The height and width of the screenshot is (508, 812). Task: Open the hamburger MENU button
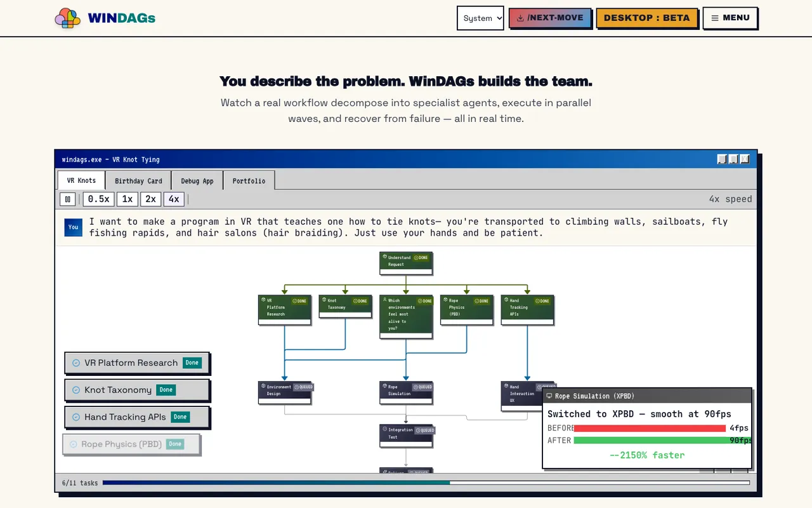[730, 18]
